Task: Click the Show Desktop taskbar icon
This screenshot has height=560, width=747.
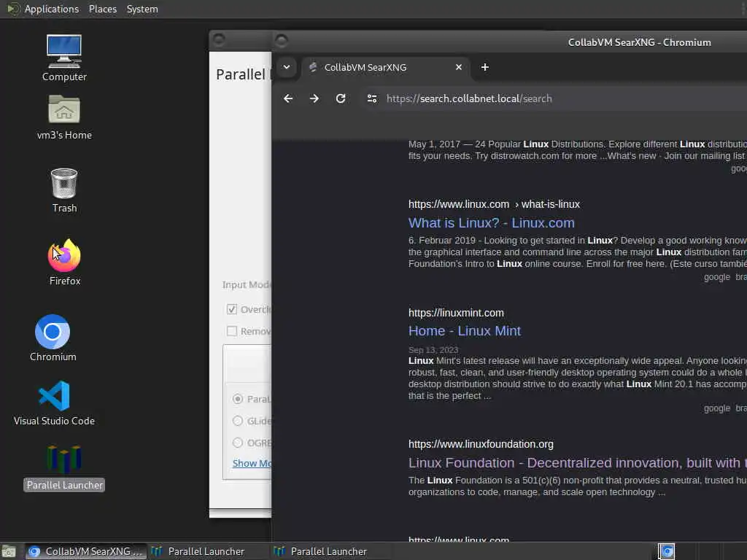Action: pyautogui.click(x=9, y=551)
